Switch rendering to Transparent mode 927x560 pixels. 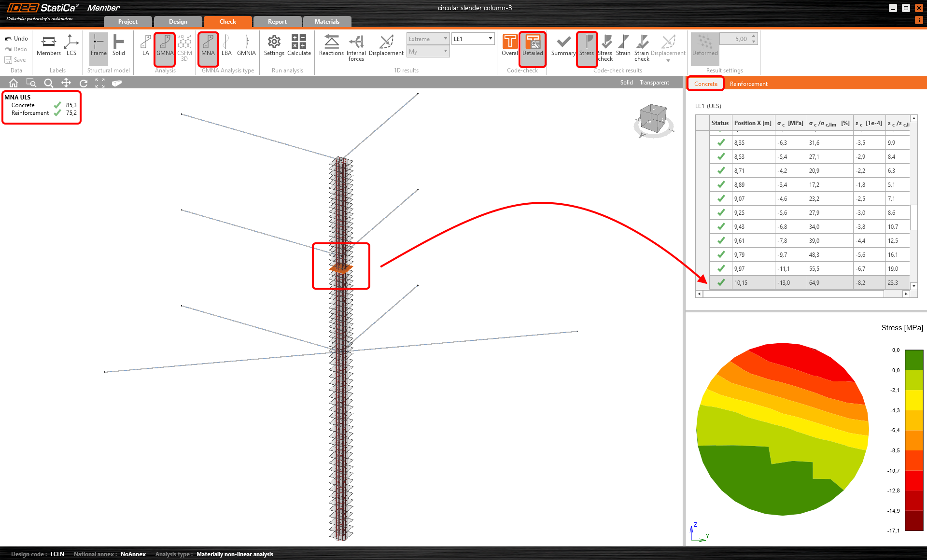(x=654, y=83)
